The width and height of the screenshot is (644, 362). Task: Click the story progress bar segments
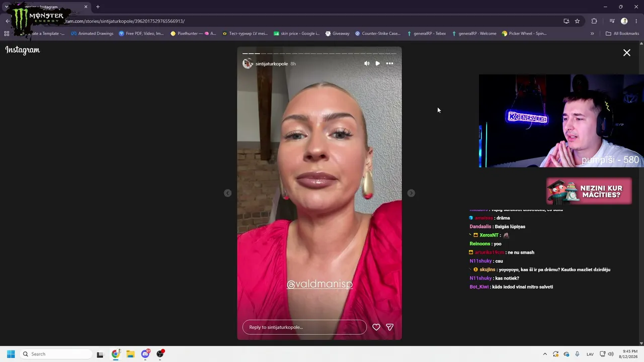319,53
